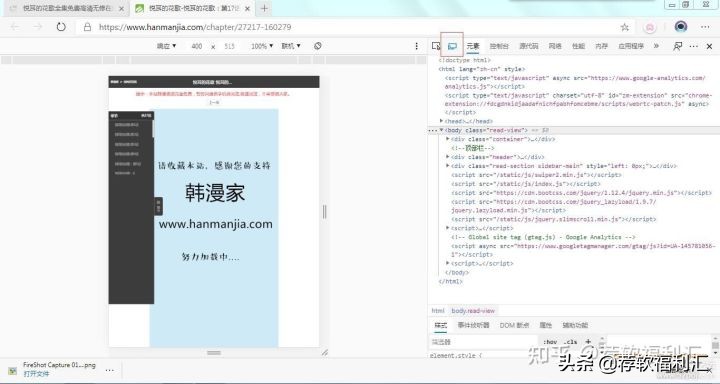
Task: Open browser settings ellipsis menu
Action: [706, 27]
